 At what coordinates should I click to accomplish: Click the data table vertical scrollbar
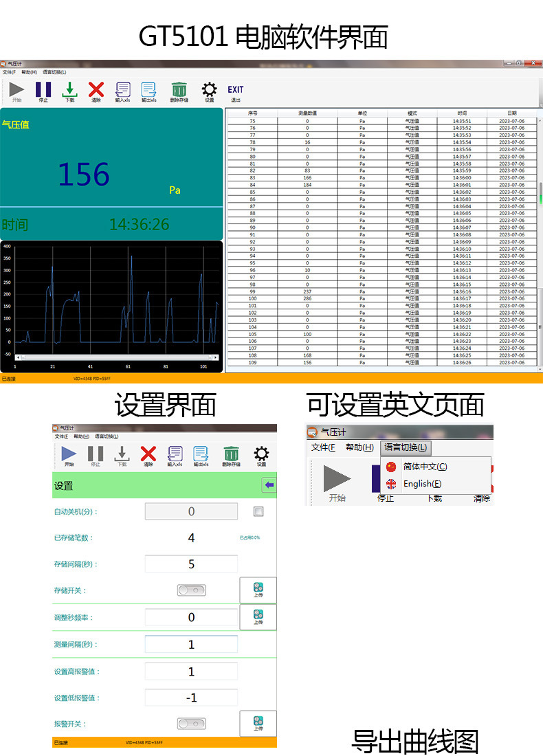pyautogui.click(x=540, y=243)
